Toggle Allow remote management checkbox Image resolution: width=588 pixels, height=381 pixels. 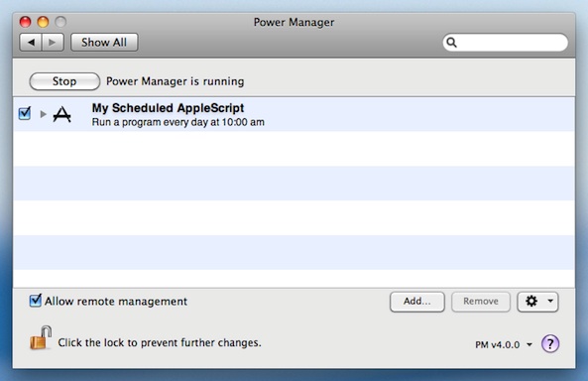coord(36,301)
